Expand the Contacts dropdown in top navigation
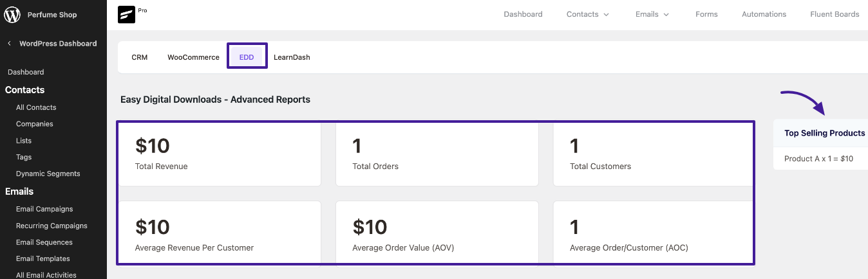Screen dimensions: 868x279 point(588,14)
